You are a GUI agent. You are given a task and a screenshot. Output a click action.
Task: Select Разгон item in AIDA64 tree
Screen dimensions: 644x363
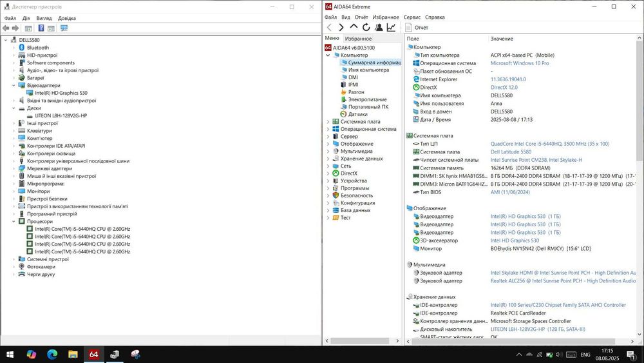coord(356,92)
